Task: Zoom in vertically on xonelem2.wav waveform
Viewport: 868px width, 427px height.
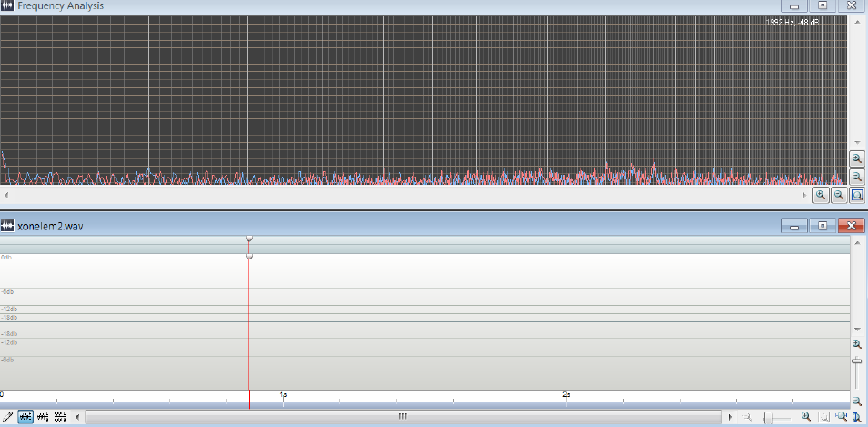Action: click(x=857, y=344)
